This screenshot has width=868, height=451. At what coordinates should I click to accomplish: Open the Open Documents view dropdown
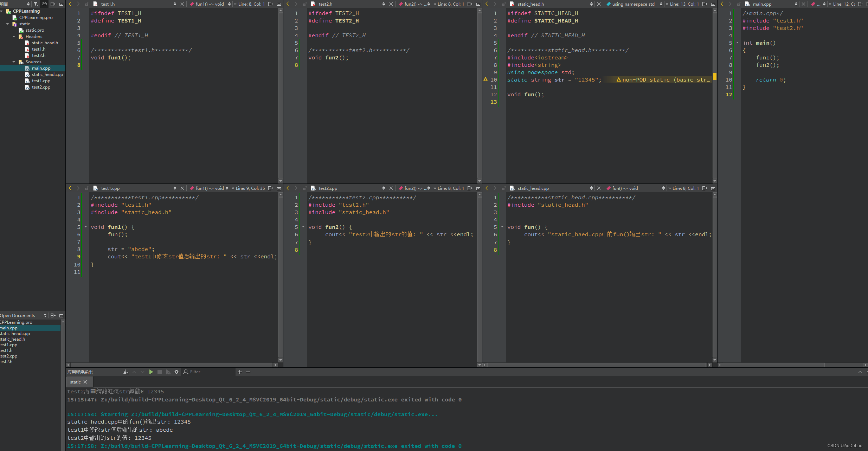(x=45, y=315)
